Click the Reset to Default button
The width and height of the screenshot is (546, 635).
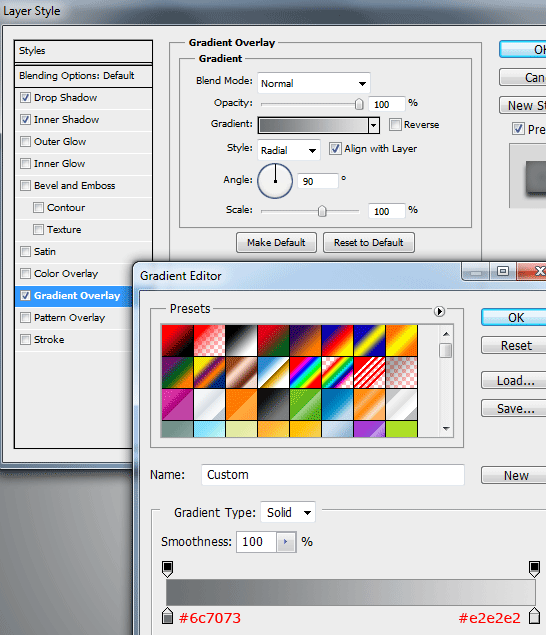pyautogui.click(x=369, y=243)
